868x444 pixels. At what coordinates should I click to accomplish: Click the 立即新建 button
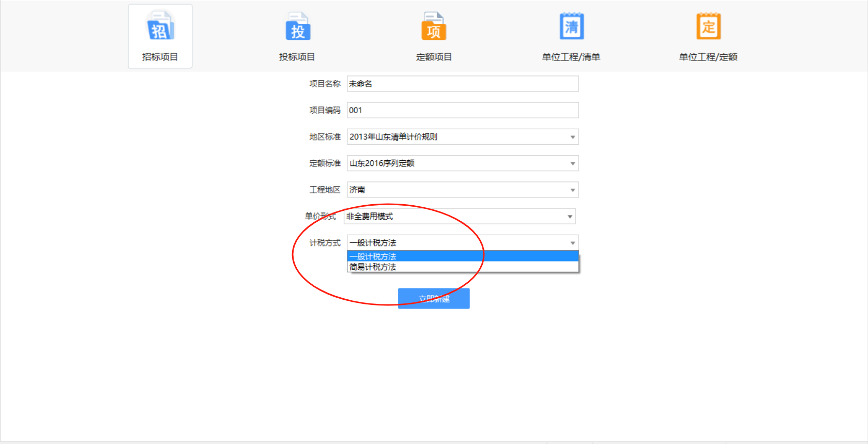[x=434, y=299]
